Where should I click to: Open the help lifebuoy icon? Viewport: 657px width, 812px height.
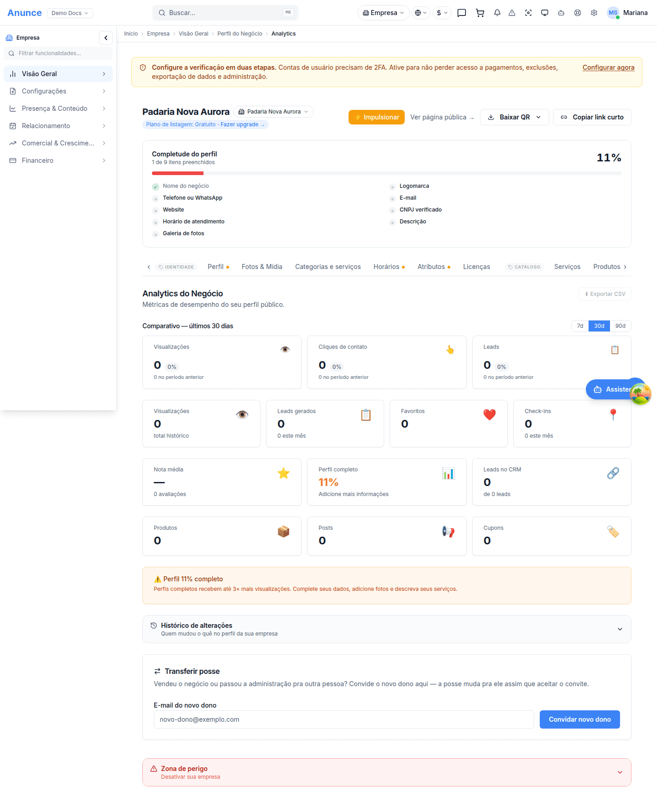(578, 13)
